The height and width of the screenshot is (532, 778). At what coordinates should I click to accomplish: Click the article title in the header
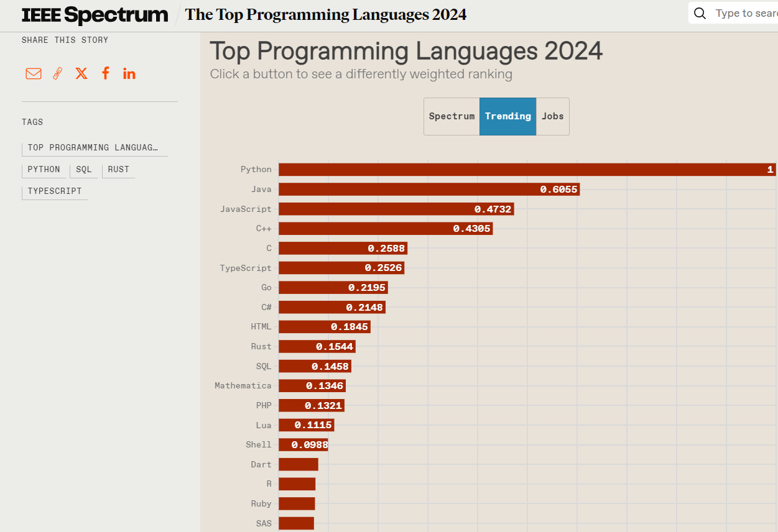(x=326, y=14)
